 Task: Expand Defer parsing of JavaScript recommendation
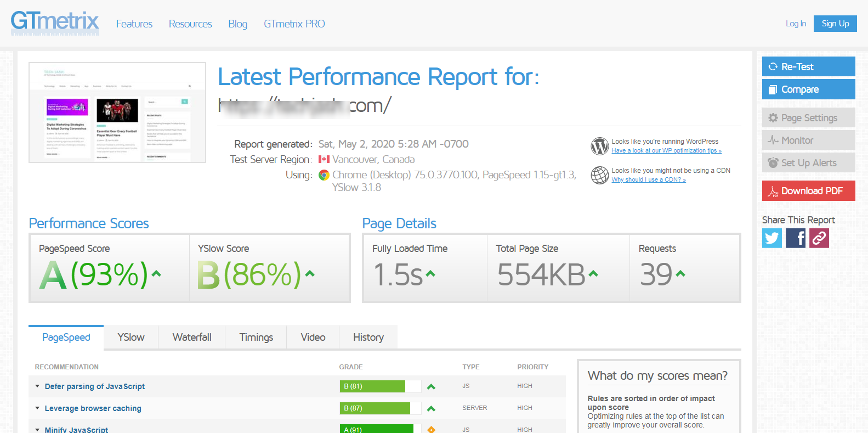[x=94, y=386]
